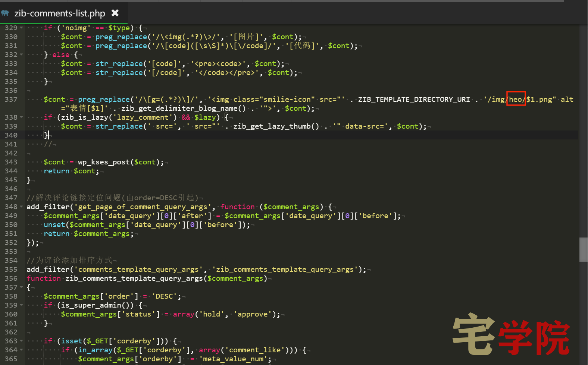Collapse the in_array block at line 364
The width and height of the screenshot is (588, 365).
tap(21, 350)
